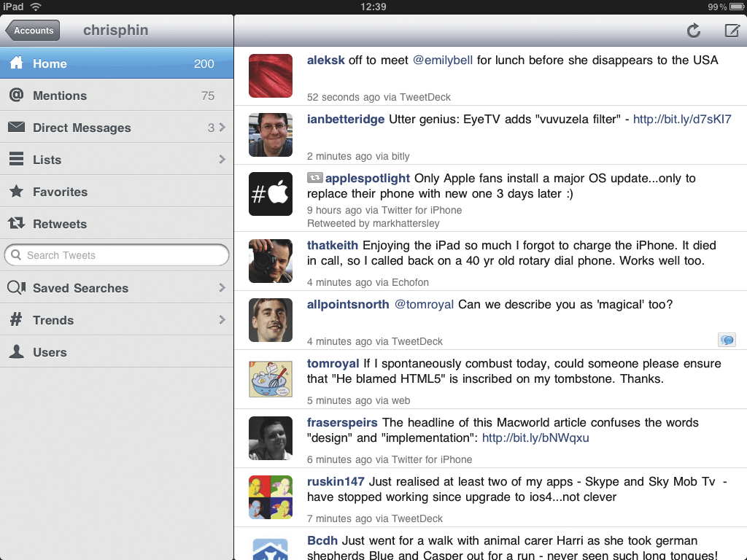The image size is (747, 560).
Task: Open allpointsnorth's profile photo
Action: 271,320
